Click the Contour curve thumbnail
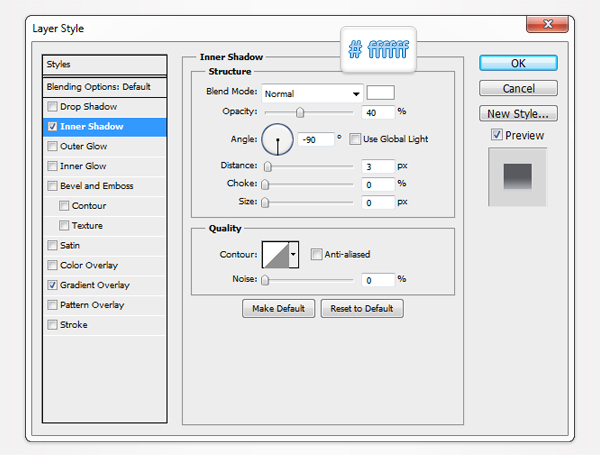Viewport: 600px width, 455px height. point(274,255)
